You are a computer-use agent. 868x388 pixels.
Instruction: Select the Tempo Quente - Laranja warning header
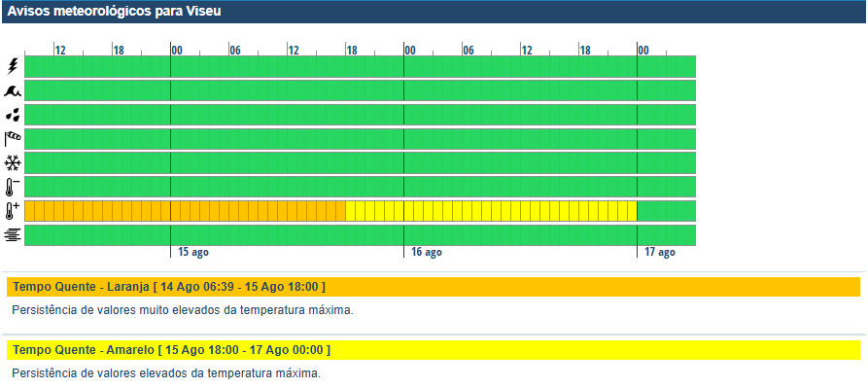(434, 287)
